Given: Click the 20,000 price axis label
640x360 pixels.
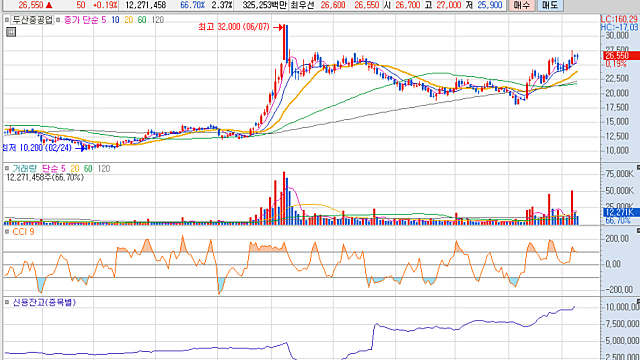Looking at the screenshot, I should 617,93.
